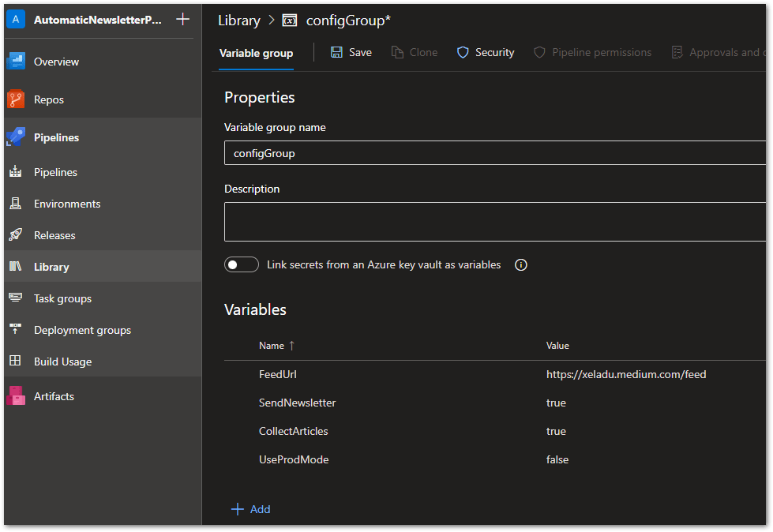Screen dimensions: 773x532
Task: Create a new project via the plus icon
Action: (x=183, y=19)
